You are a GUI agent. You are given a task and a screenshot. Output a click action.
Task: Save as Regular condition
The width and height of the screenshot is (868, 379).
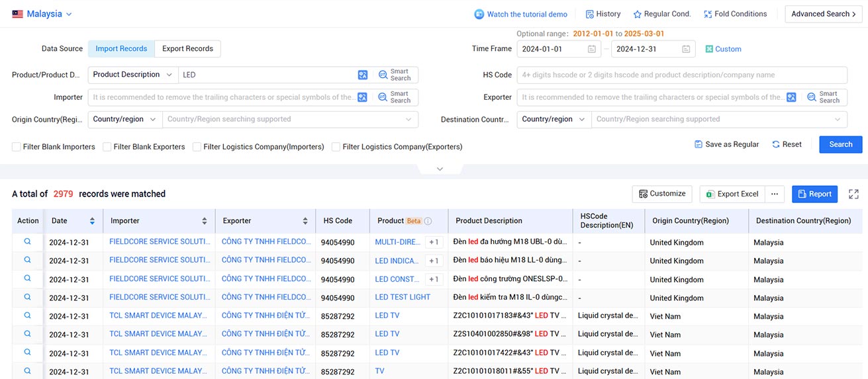[x=726, y=144]
